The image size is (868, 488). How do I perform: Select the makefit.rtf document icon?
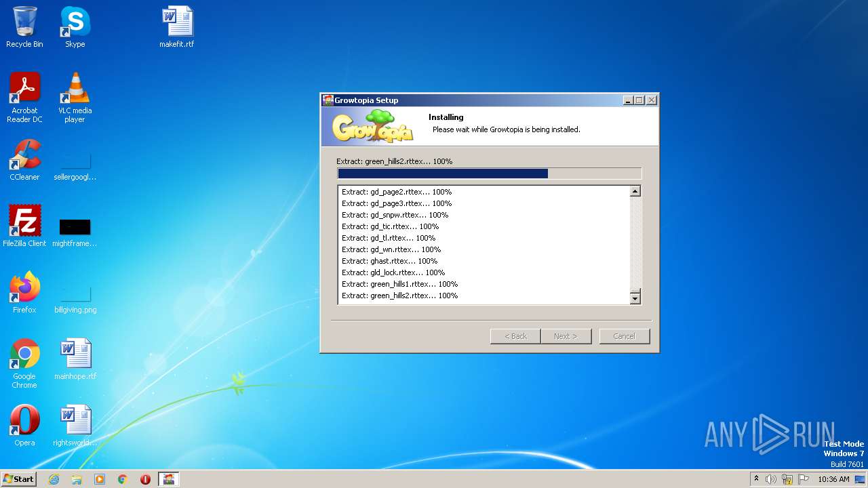(177, 27)
